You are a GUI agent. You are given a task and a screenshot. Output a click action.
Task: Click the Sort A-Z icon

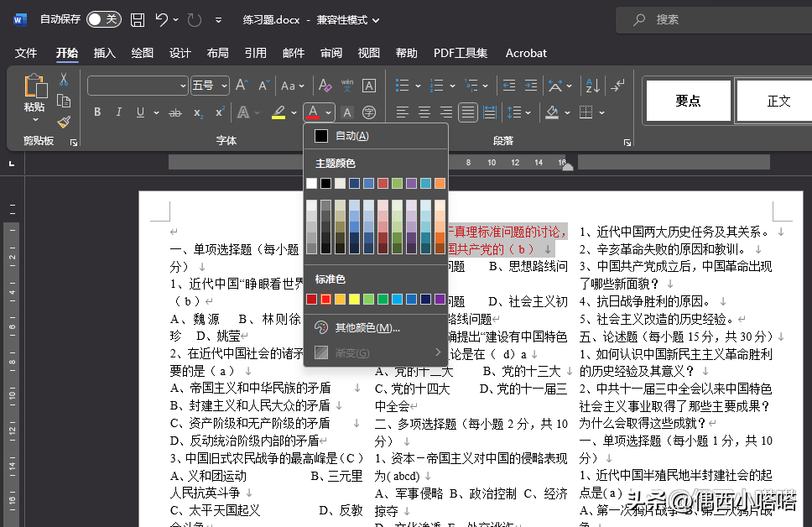[591, 86]
